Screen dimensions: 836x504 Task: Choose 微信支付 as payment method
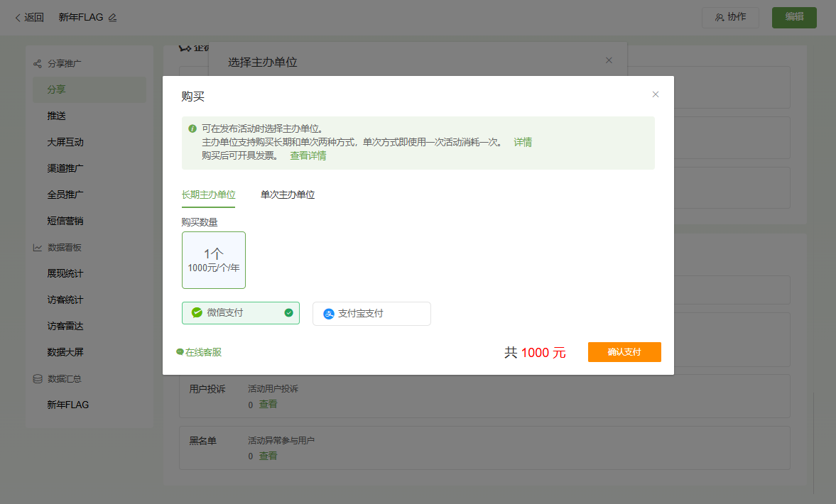(241, 313)
